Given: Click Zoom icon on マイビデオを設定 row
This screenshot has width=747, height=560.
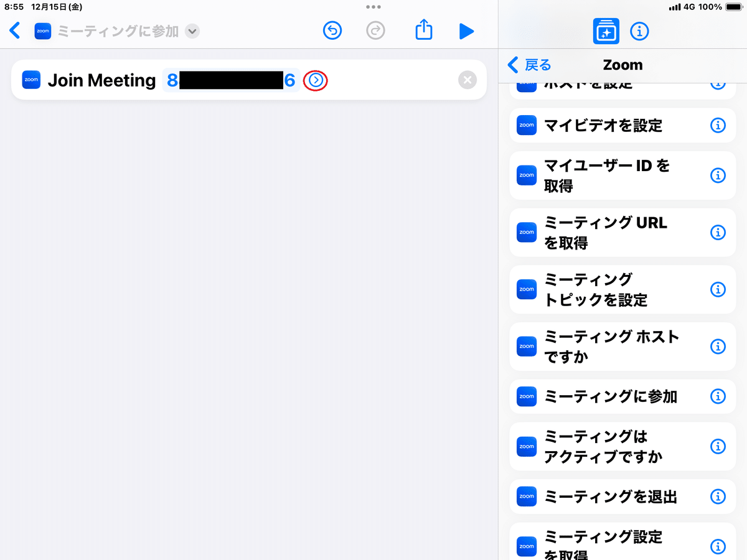Looking at the screenshot, I should coord(527,125).
